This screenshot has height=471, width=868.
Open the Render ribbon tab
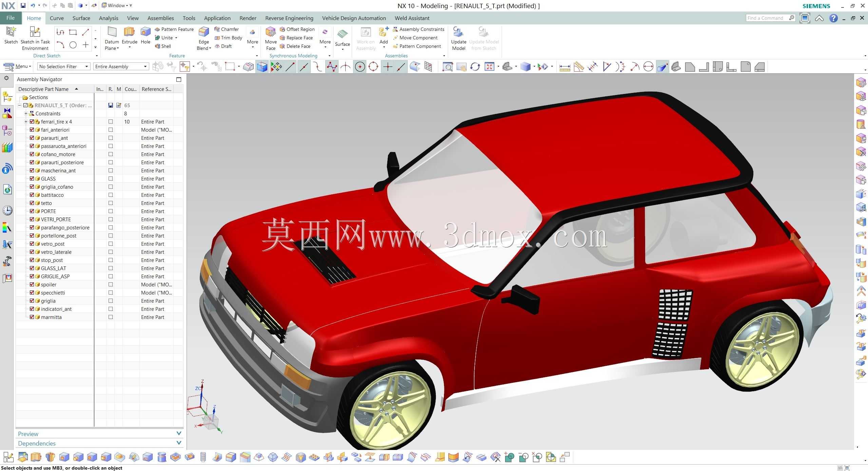pos(248,18)
